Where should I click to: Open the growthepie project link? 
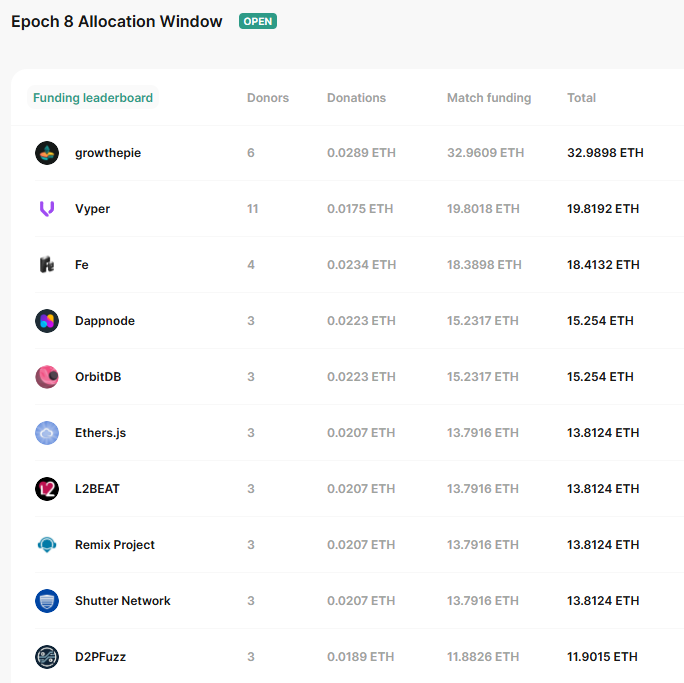[108, 153]
